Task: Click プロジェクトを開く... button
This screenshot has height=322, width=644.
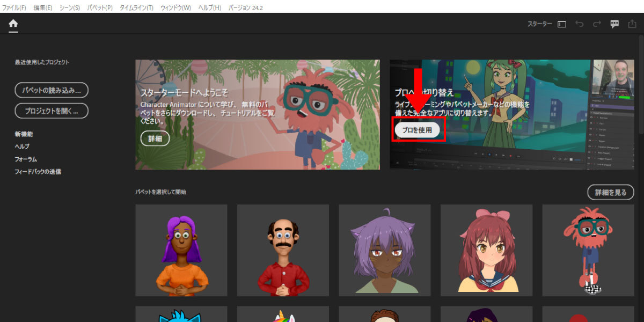Action: click(x=52, y=111)
